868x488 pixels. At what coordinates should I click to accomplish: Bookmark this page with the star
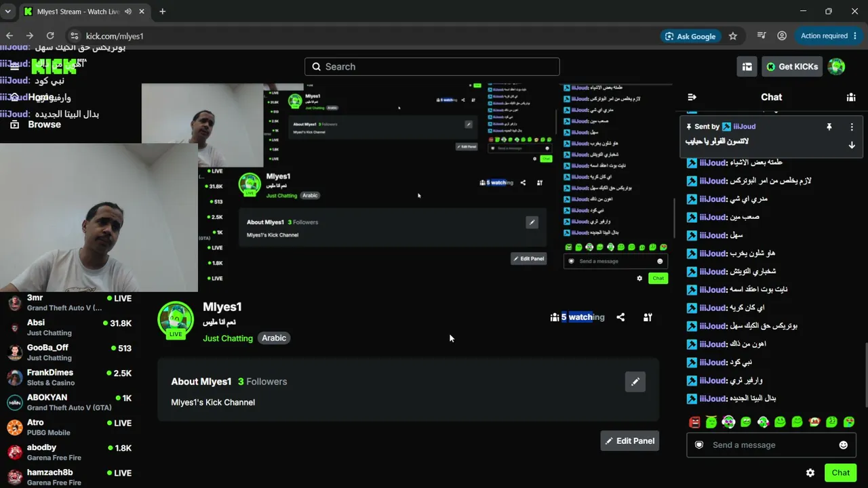point(733,36)
